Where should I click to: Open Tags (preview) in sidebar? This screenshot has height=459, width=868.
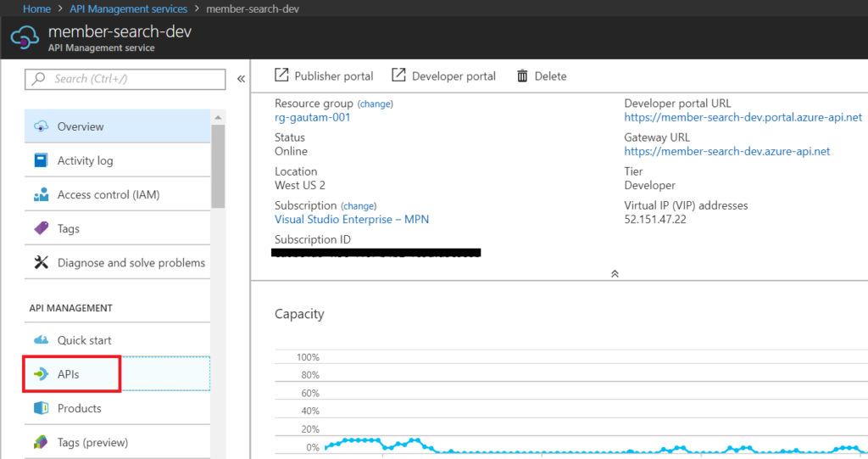tap(117, 442)
